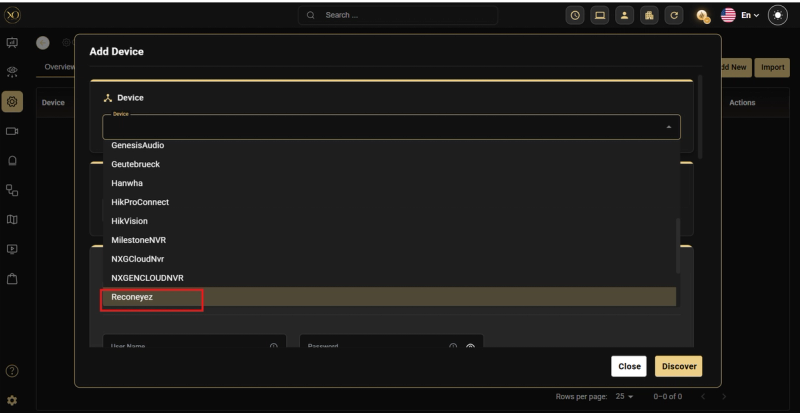Click the Add Device dialog scrollbar
Screen dimensions: 800x413
pos(701,116)
